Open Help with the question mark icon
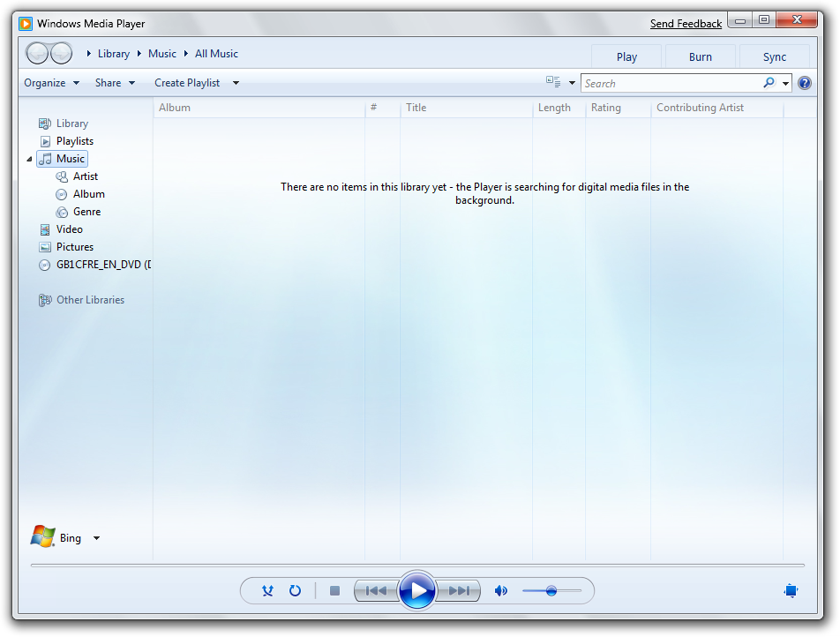840x637 pixels. [804, 83]
